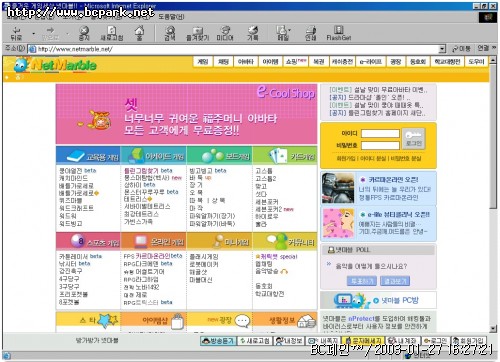The height and width of the screenshot is (362, 500).
Task: Select the 아바타 tab
Action: (x=246, y=62)
